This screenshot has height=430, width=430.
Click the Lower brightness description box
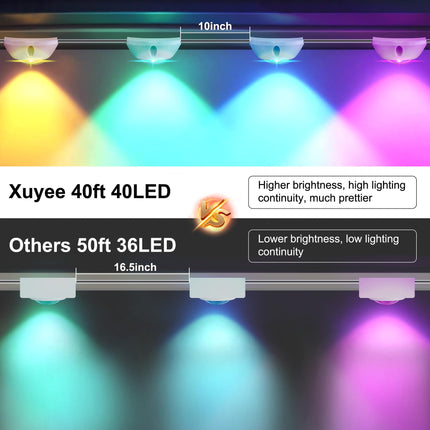click(x=332, y=246)
